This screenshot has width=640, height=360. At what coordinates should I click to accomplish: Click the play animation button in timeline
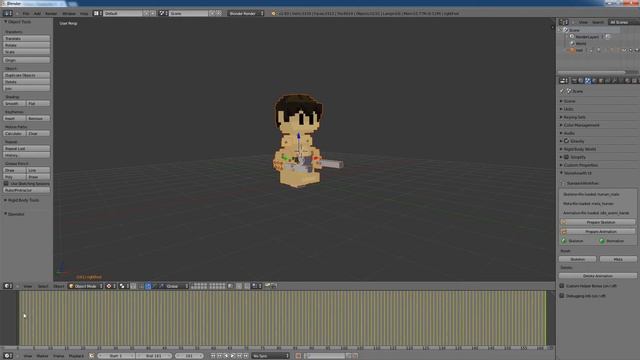coord(233,356)
